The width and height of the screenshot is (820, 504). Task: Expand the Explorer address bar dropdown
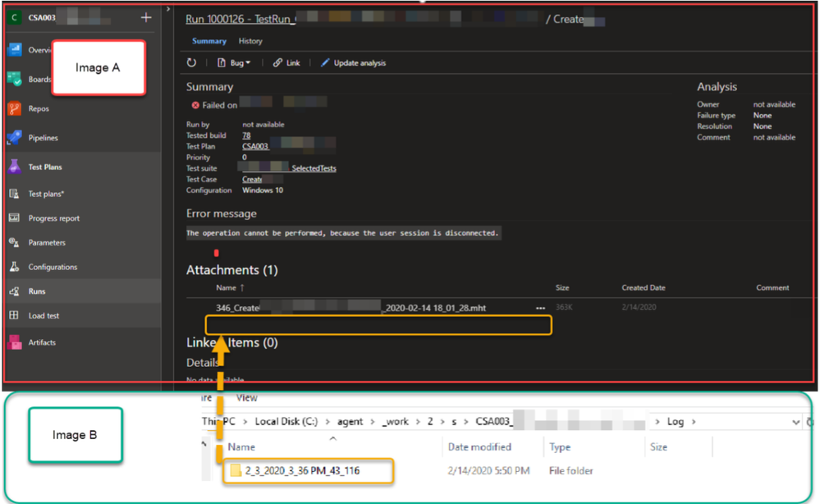click(795, 422)
